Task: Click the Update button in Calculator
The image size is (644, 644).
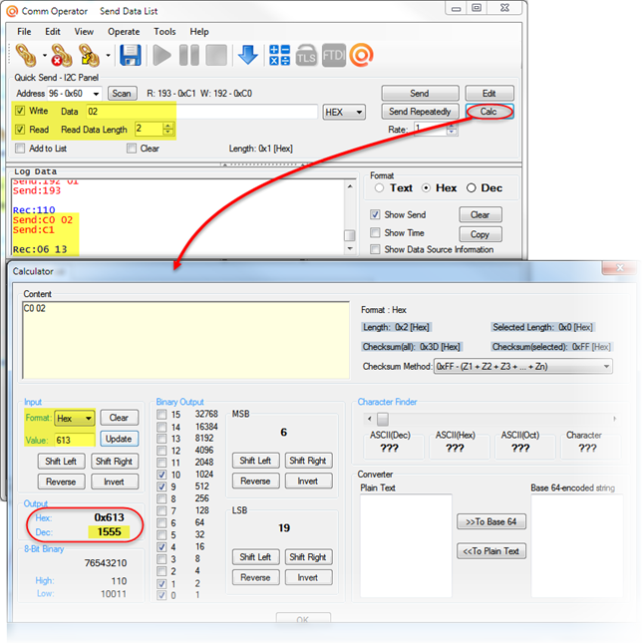Action: [119, 439]
